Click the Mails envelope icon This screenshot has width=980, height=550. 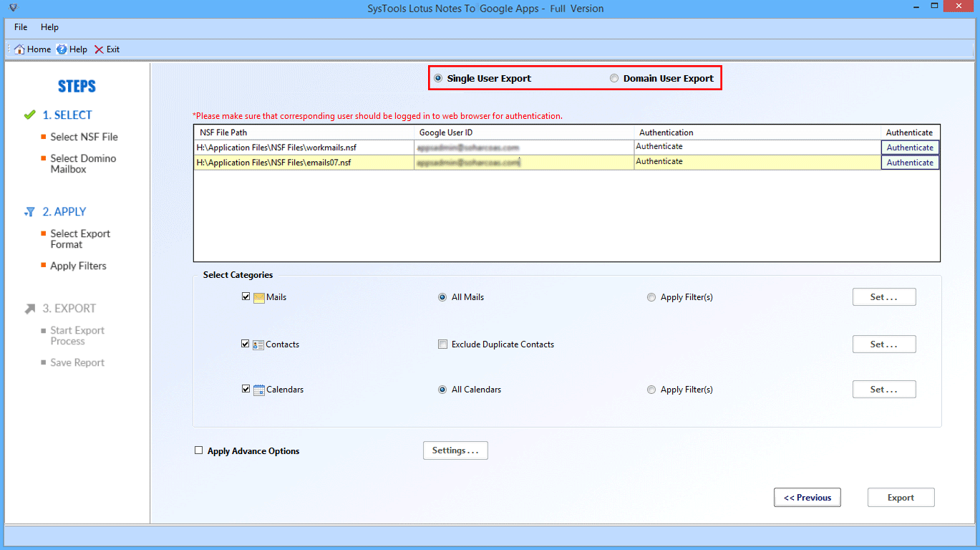click(x=258, y=297)
